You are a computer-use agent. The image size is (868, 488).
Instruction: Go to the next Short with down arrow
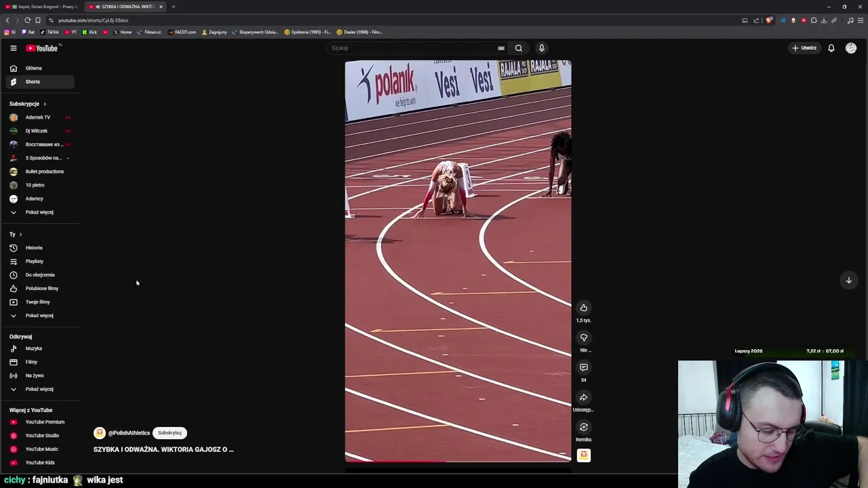848,280
